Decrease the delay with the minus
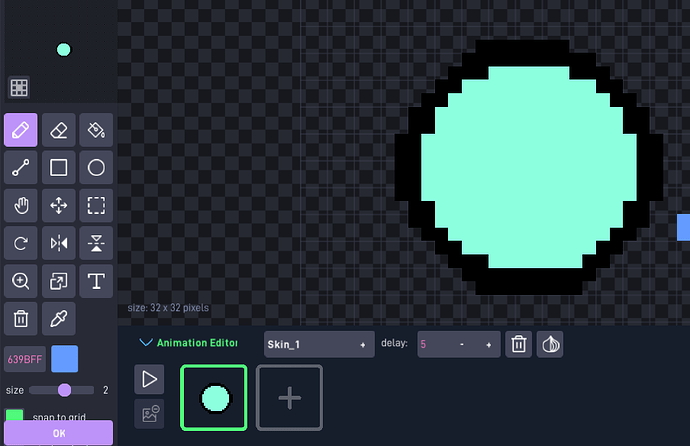The height and width of the screenshot is (446, 690). click(462, 344)
